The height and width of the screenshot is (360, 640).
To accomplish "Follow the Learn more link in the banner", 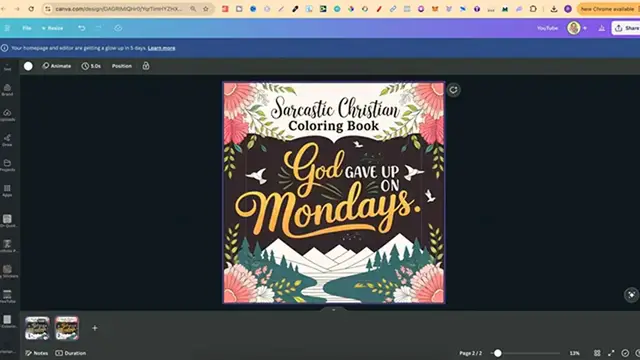I will pos(162,48).
